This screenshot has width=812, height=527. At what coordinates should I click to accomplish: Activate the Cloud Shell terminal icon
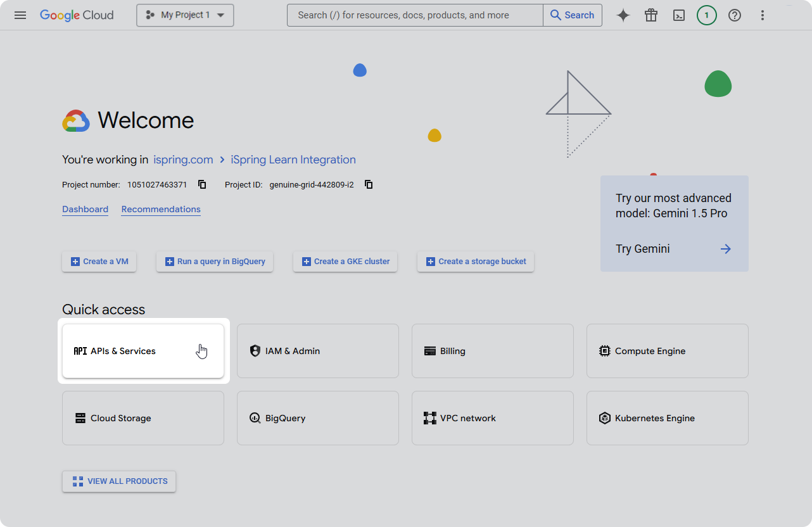(x=679, y=15)
